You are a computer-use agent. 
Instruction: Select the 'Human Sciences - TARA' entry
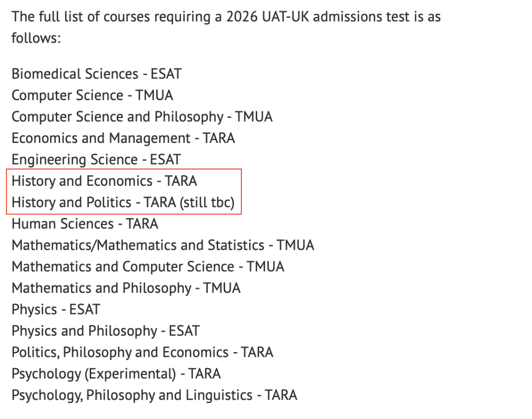(85, 224)
